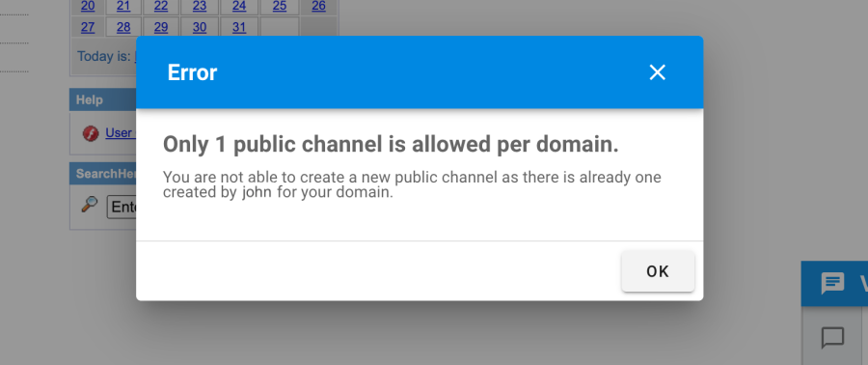Open calendar date 29
This screenshot has height=365, width=868.
161,27
